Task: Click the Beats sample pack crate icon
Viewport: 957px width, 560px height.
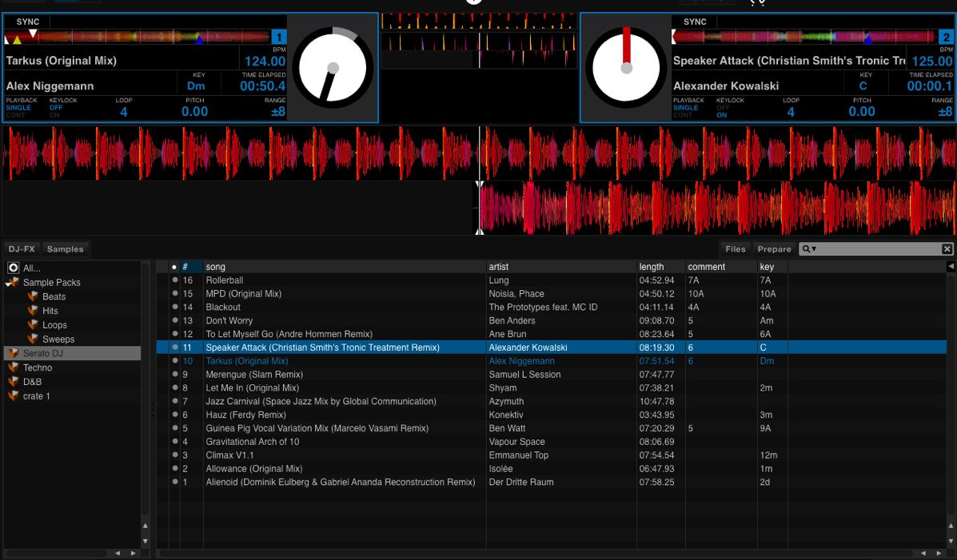Action: coord(33,296)
